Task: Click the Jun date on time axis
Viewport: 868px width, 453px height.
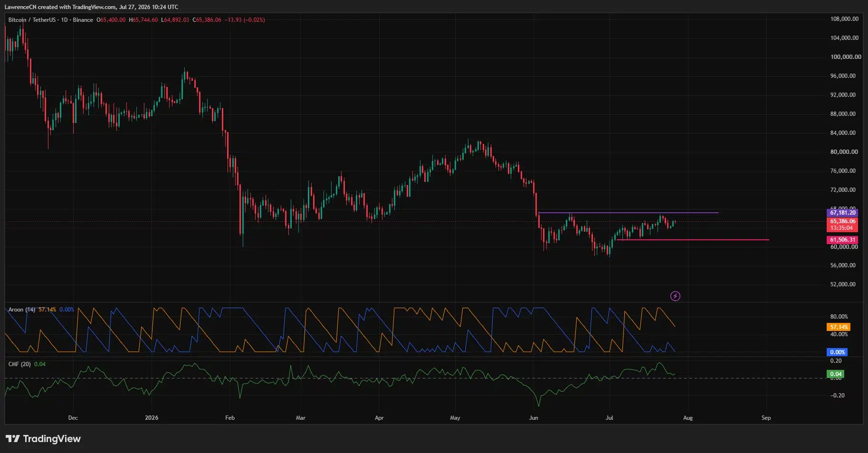Action: [534, 418]
